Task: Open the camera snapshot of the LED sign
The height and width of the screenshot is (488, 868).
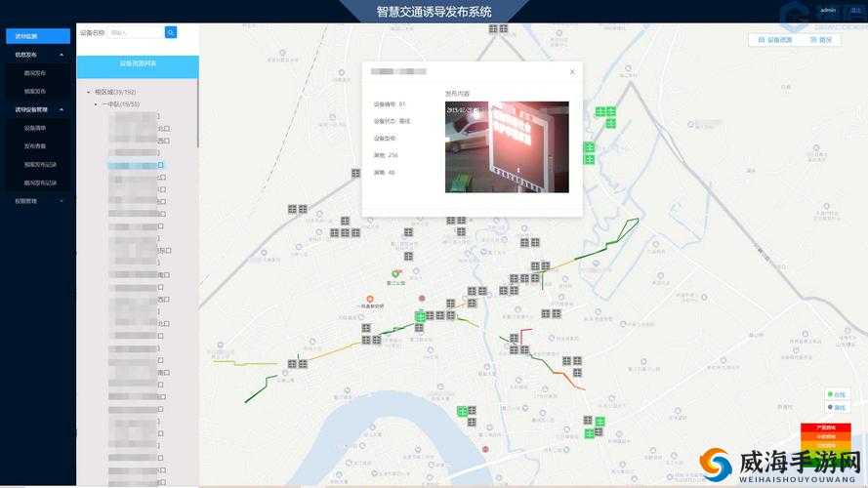Action: (507, 146)
